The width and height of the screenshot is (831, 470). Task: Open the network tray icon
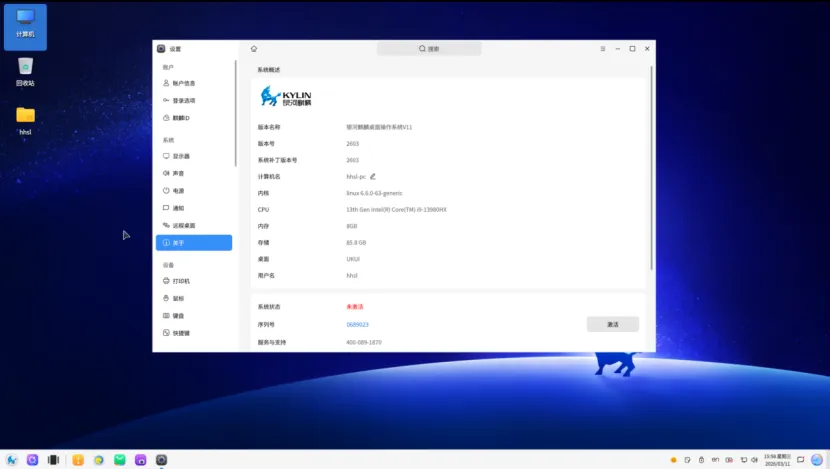click(x=744, y=460)
